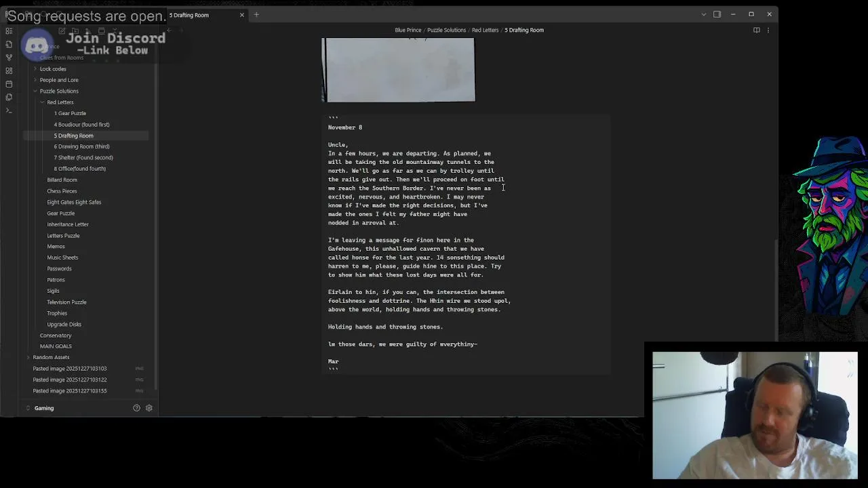Open the Passwords note
Viewport: 868px width, 488px height.
tap(59, 268)
